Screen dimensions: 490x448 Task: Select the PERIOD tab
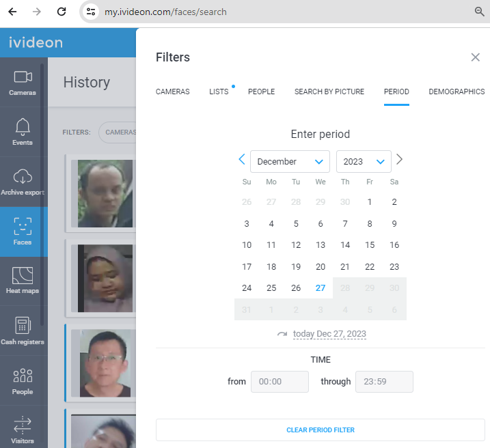(396, 92)
